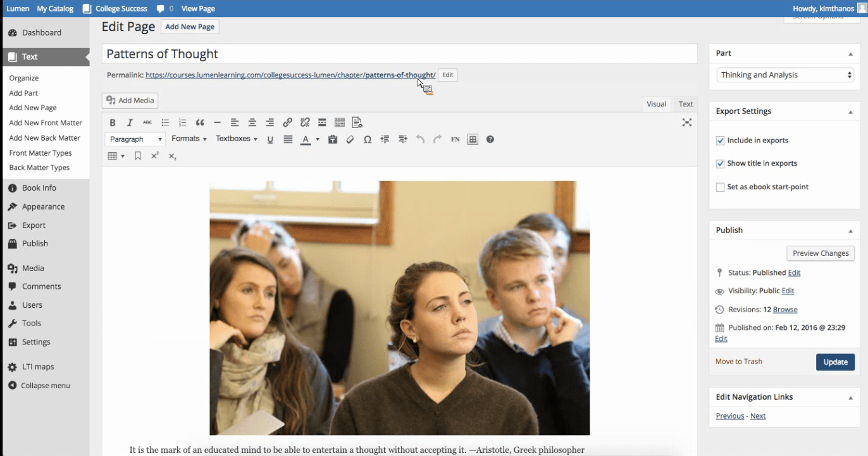The height and width of the screenshot is (456, 868).
Task: Insert a footnote with the FN button
Action: click(455, 139)
